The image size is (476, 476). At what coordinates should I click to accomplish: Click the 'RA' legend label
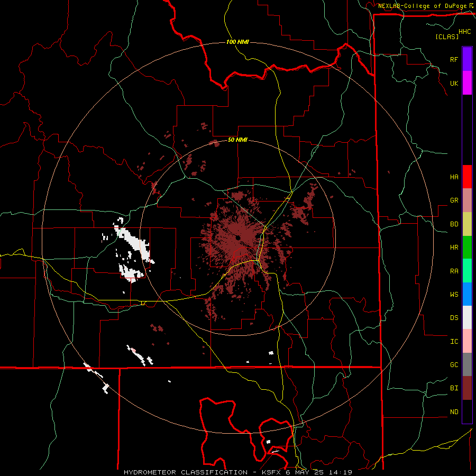point(454,271)
